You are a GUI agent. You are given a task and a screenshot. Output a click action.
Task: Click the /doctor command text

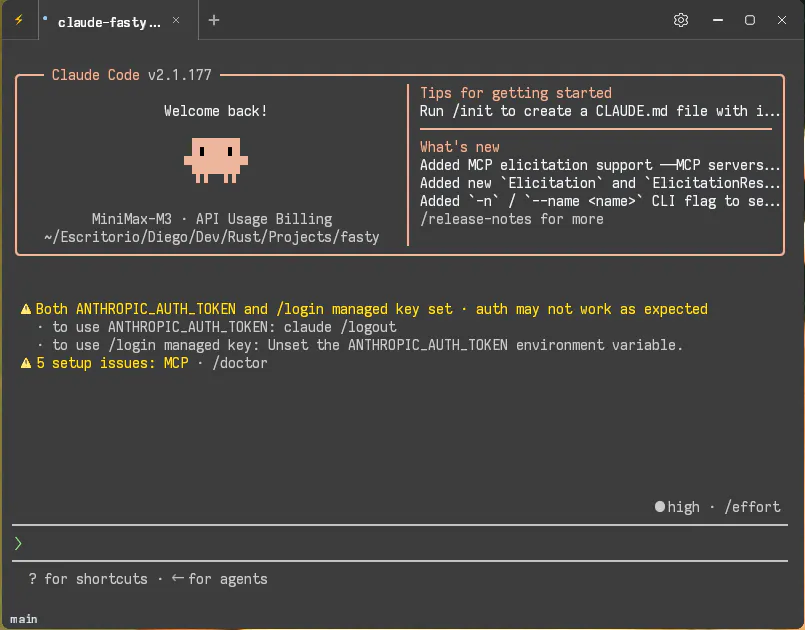tap(240, 363)
